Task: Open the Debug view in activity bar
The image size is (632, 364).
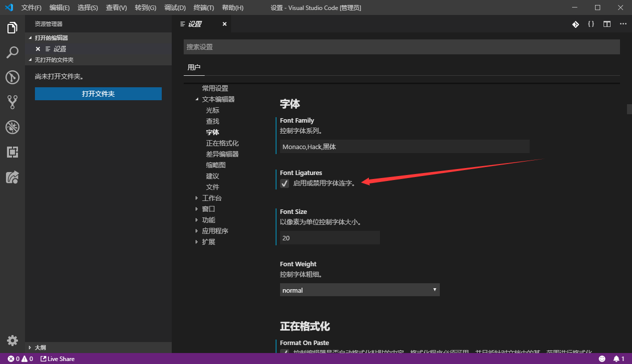Action: click(x=12, y=127)
